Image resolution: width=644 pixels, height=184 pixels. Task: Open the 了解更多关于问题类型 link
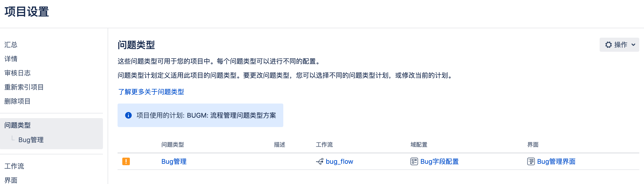pos(151,92)
